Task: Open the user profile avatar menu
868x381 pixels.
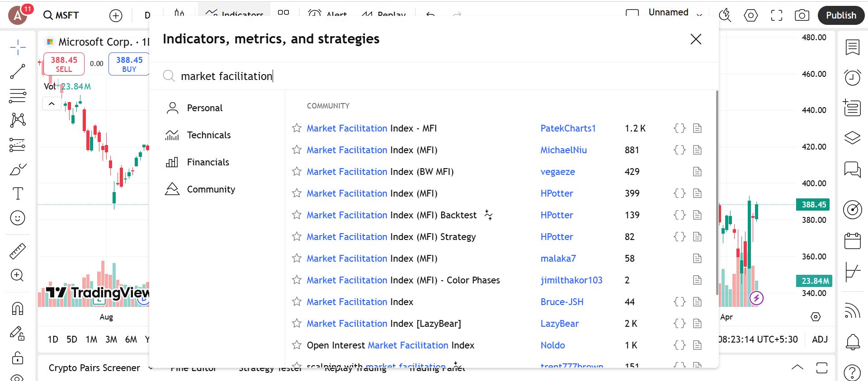Action: [18, 15]
